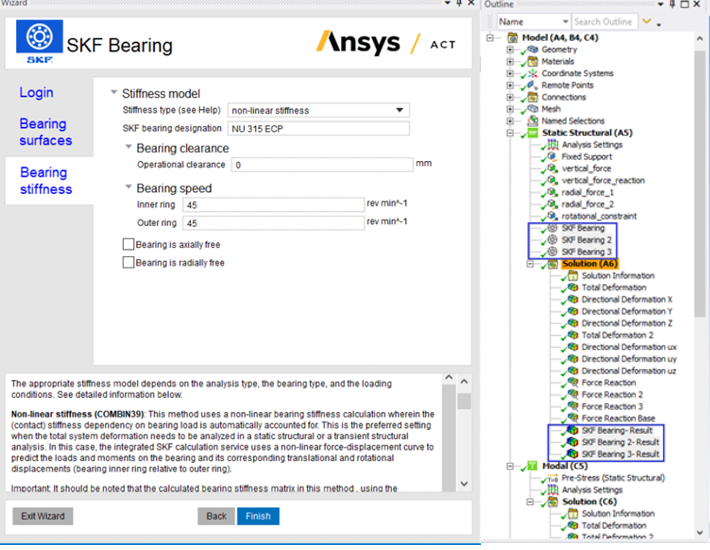Collapse the Stiffness model section

click(x=114, y=92)
